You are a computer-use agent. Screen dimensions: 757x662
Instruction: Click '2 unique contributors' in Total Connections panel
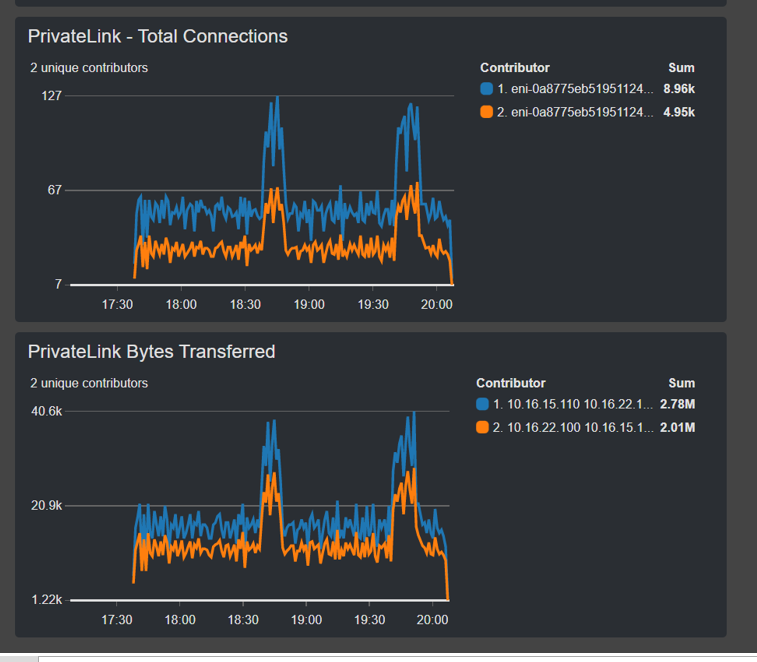click(89, 68)
